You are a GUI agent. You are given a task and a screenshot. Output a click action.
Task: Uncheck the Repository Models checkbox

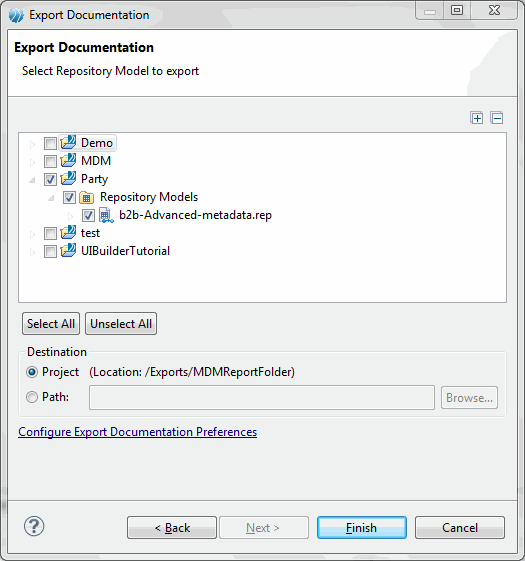[69, 197]
